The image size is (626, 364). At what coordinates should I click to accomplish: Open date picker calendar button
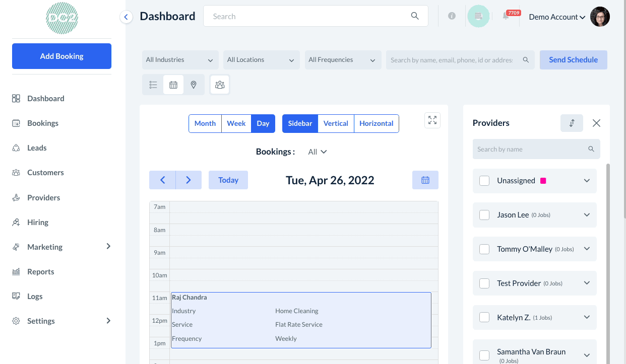point(425,180)
